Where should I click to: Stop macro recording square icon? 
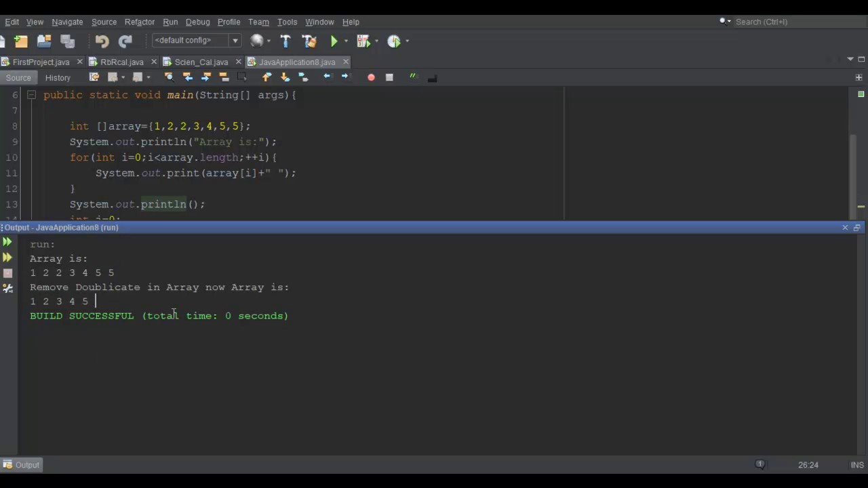[x=389, y=77]
